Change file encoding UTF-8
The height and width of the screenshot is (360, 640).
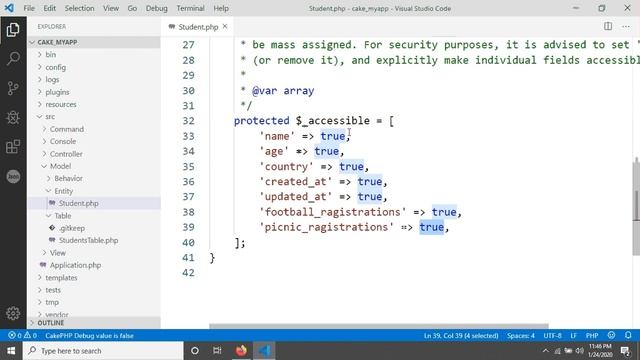[552, 336]
